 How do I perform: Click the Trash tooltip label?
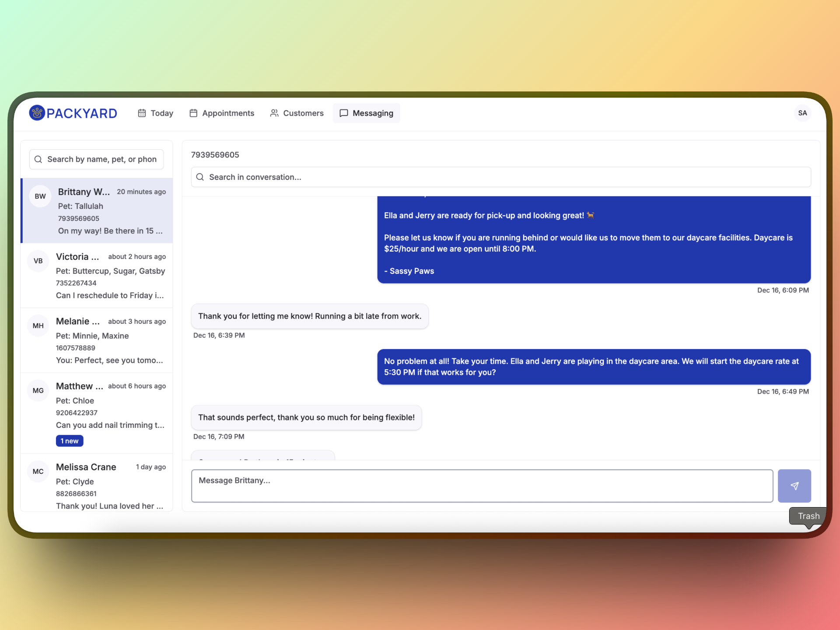point(808,516)
